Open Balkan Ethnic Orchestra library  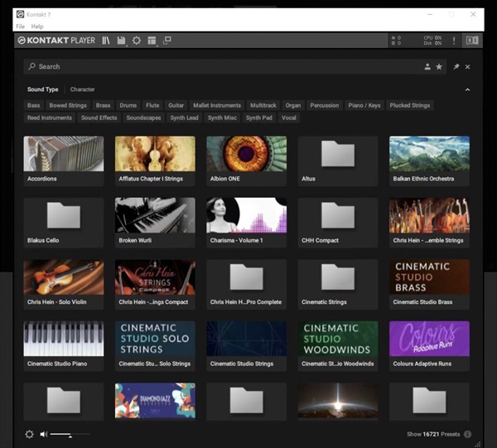429,161
